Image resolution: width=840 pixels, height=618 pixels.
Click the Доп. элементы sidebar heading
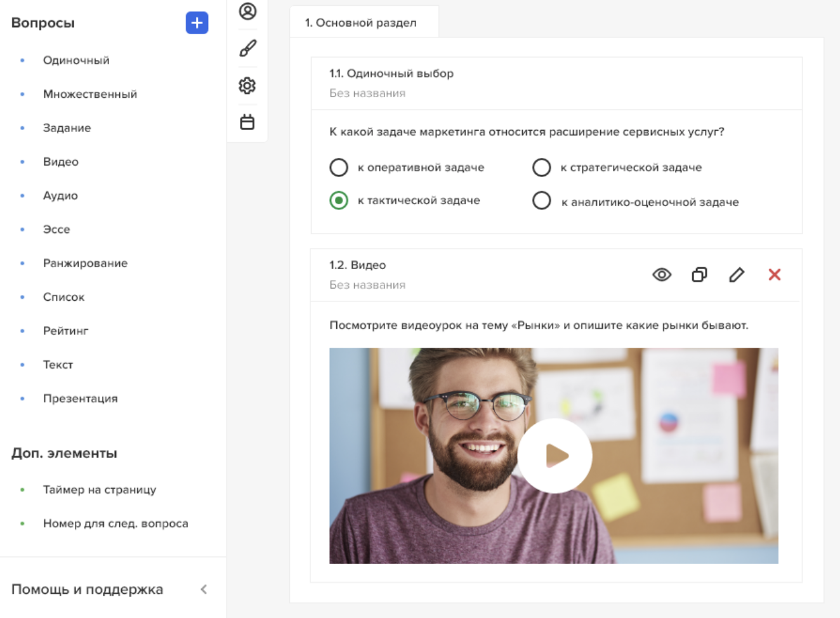pos(64,454)
